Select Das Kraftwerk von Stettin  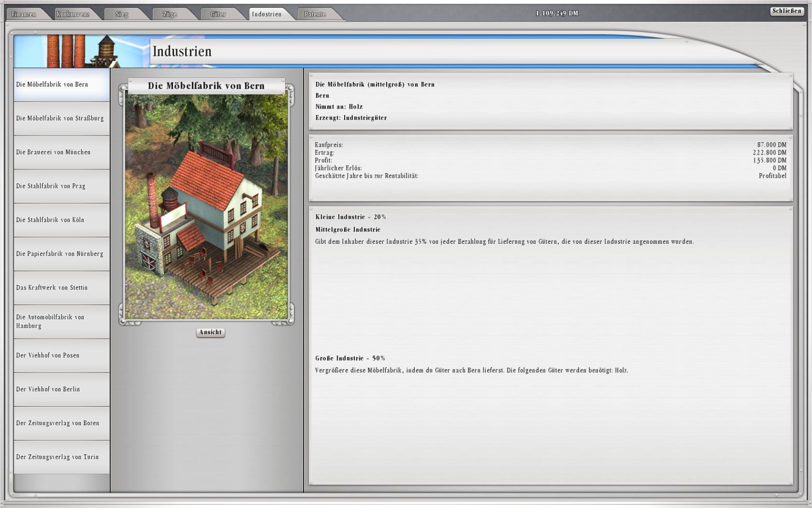click(61, 288)
